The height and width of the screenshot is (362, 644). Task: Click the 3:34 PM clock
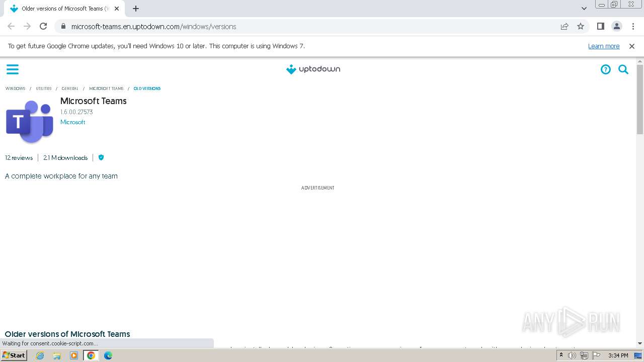tap(618, 355)
